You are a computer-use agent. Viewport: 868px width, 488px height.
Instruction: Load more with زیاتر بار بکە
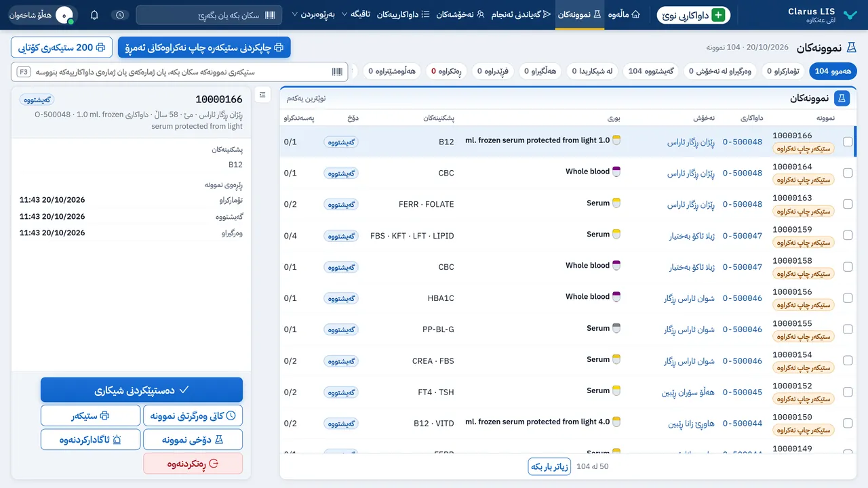549,466
